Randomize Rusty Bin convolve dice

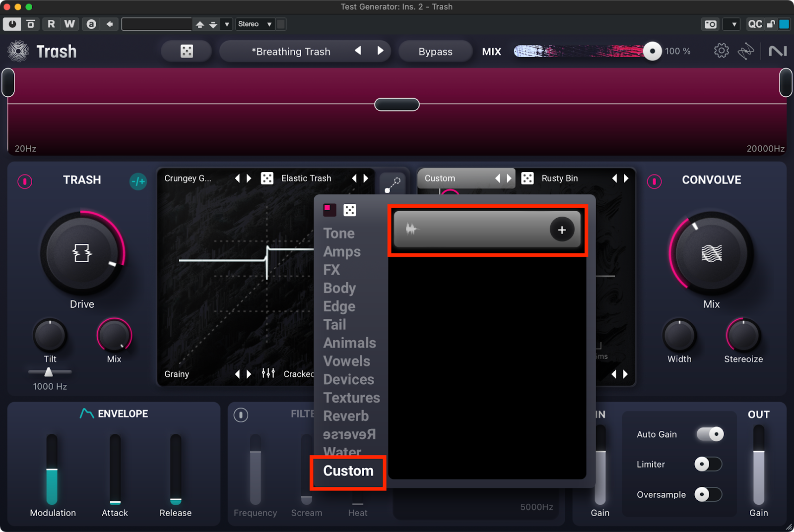[x=528, y=178]
